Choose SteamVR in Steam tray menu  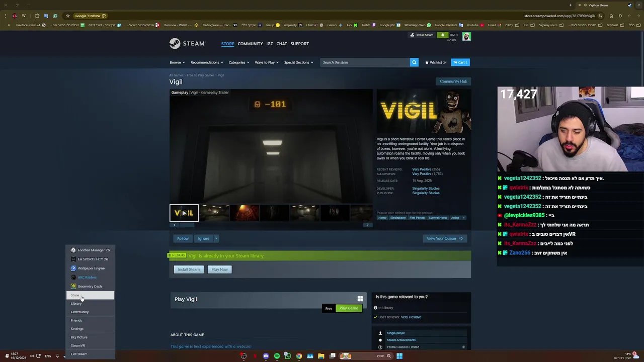coord(91,345)
